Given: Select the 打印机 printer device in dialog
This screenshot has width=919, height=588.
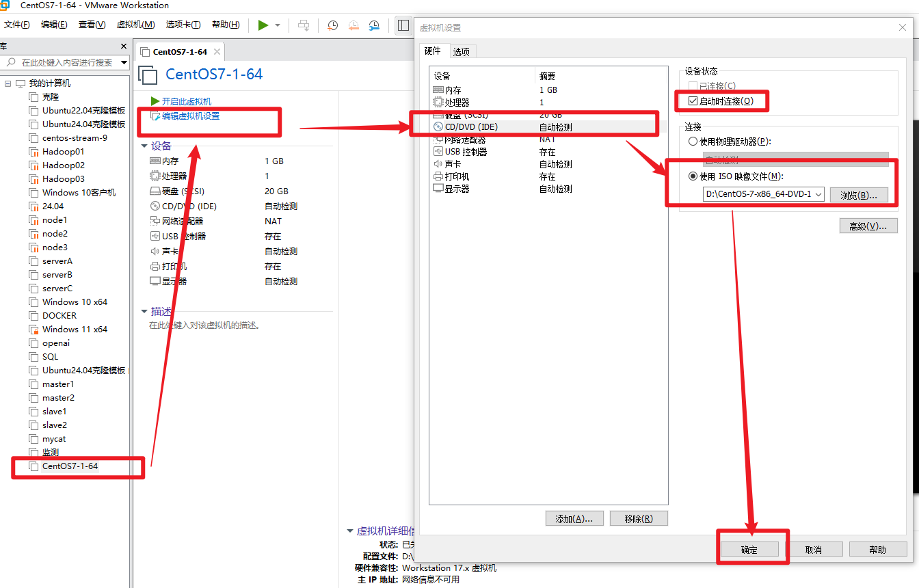Looking at the screenshot, I should [457, 176].
